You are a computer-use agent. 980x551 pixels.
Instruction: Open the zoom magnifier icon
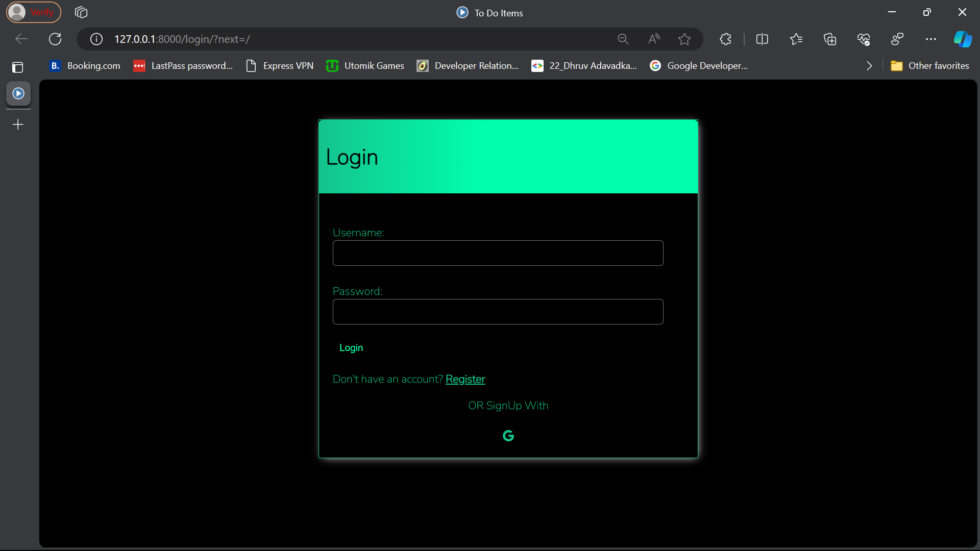pyautogui.click(x=623, y=39)
